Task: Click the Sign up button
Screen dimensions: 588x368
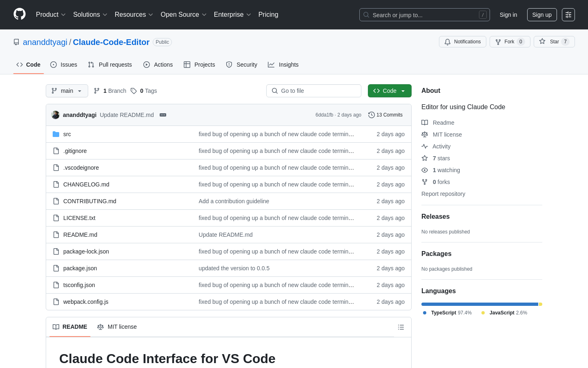Action: tap(542, 15)
